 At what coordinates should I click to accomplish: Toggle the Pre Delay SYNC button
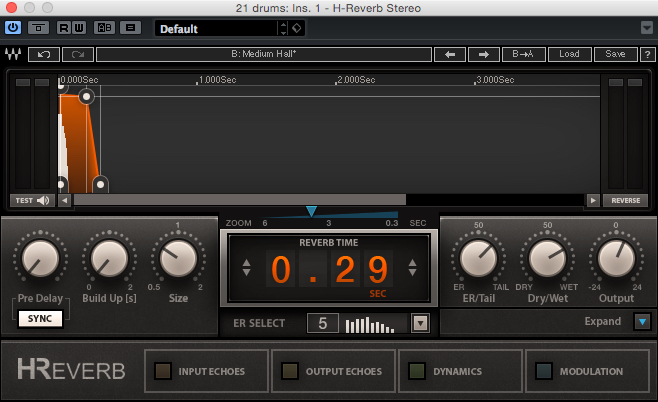coord(40,318)
